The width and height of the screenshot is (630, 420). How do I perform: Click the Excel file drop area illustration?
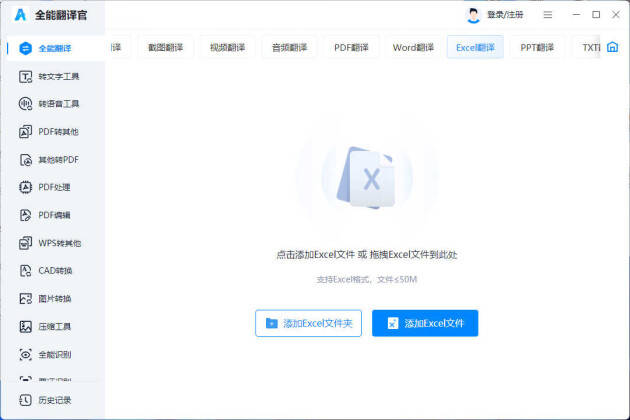point(367,178)
